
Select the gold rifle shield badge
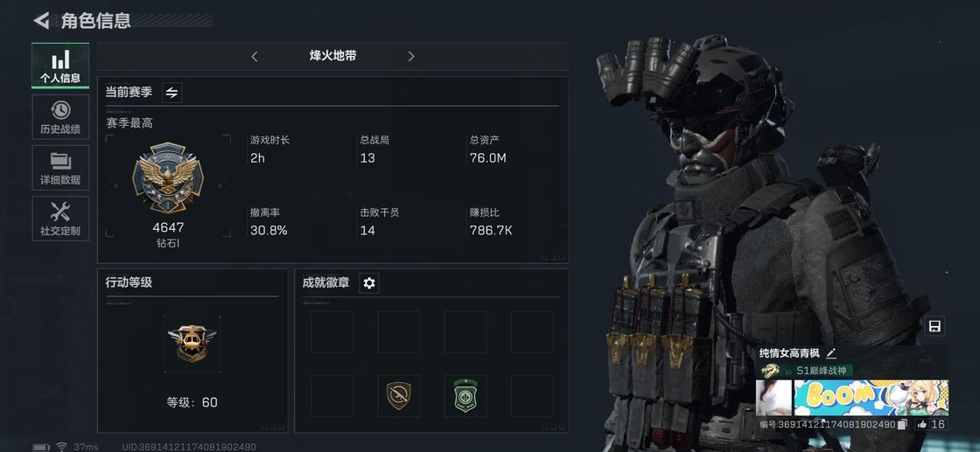pyautogui.click(x=399, y=396)
